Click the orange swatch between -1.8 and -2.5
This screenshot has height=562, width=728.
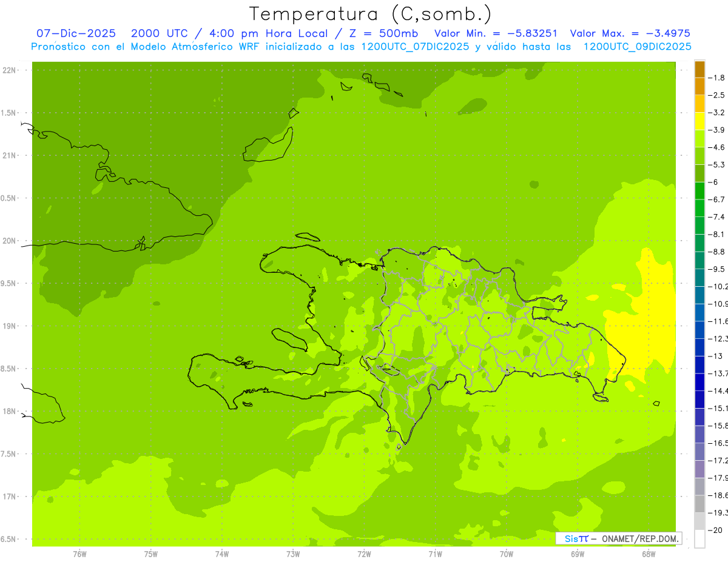pyautogui.click(x=699, y=87)
